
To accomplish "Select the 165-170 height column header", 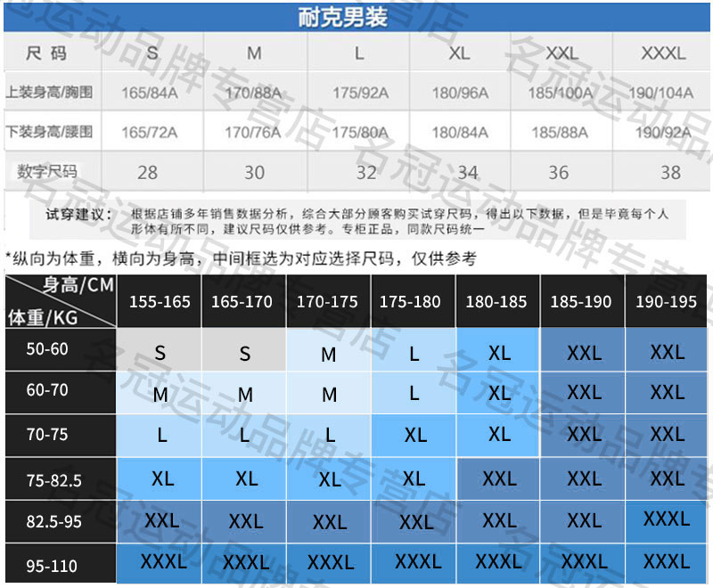I will coord(243,301).
